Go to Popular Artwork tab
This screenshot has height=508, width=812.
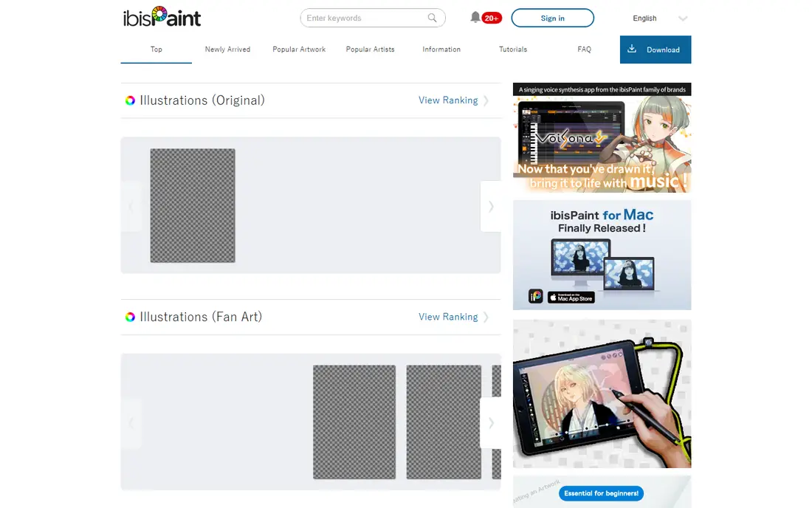299,49
